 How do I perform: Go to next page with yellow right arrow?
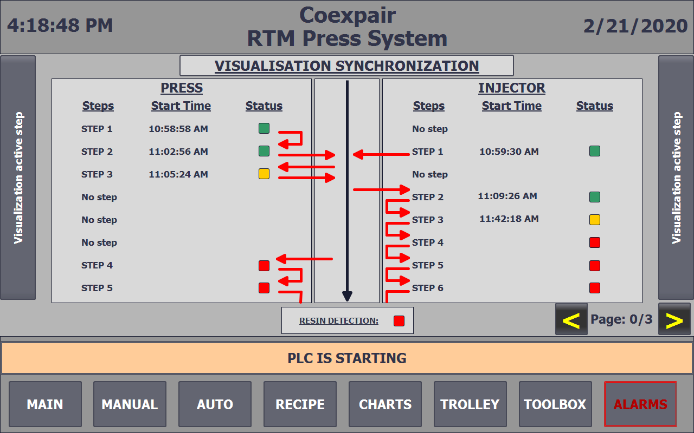(x=674, y=319)
